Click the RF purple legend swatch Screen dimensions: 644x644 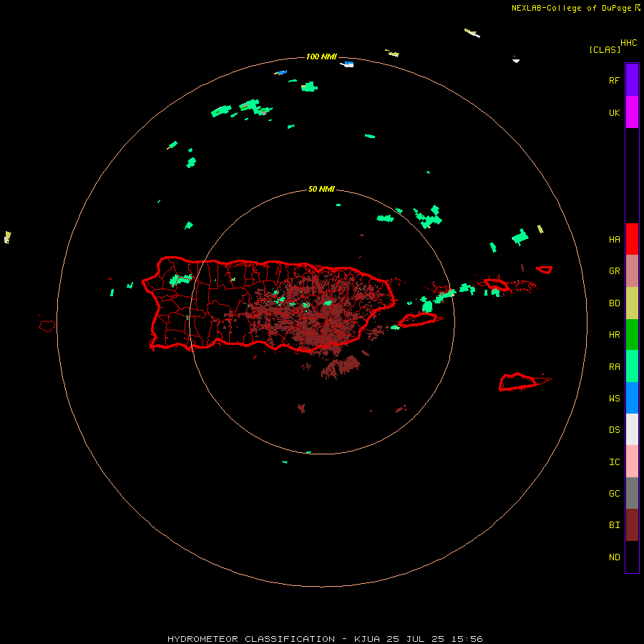632,80
